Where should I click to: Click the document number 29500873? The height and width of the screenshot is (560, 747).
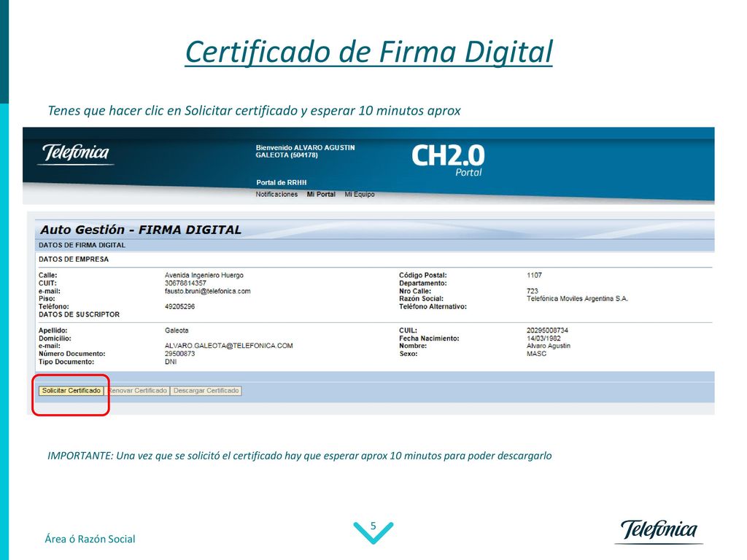point(179,354)
